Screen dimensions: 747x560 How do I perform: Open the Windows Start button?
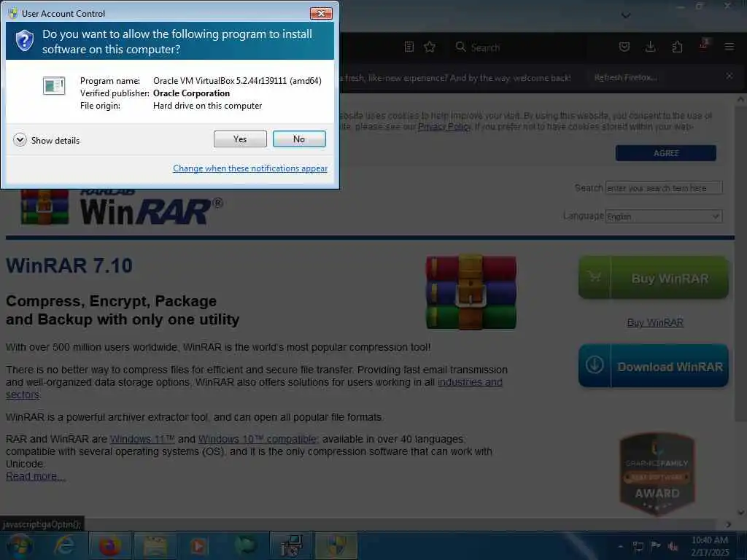pyautogui.click(x=20, y=545)
